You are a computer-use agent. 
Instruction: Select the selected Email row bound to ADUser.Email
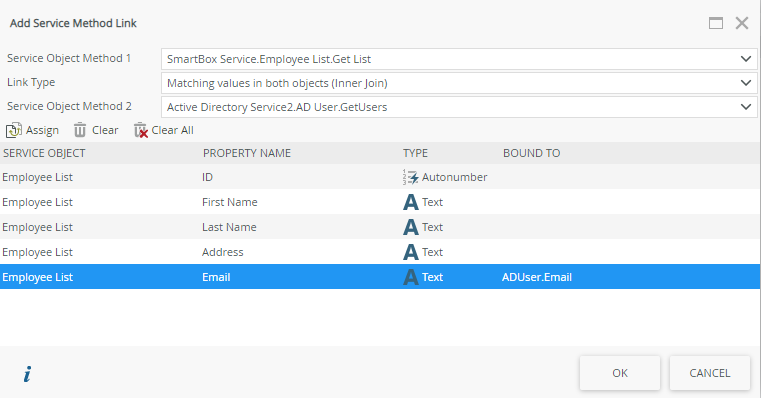pyautogui.click(x=380, y=277)
